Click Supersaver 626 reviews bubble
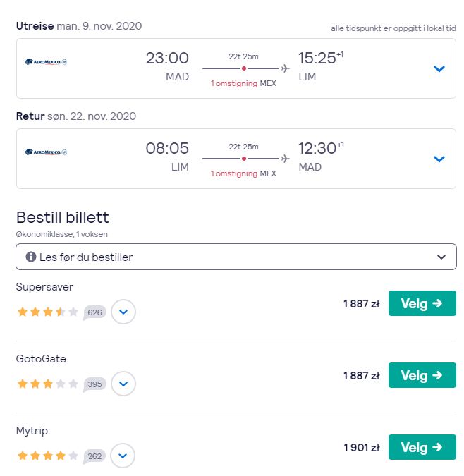 pos(94,312)
